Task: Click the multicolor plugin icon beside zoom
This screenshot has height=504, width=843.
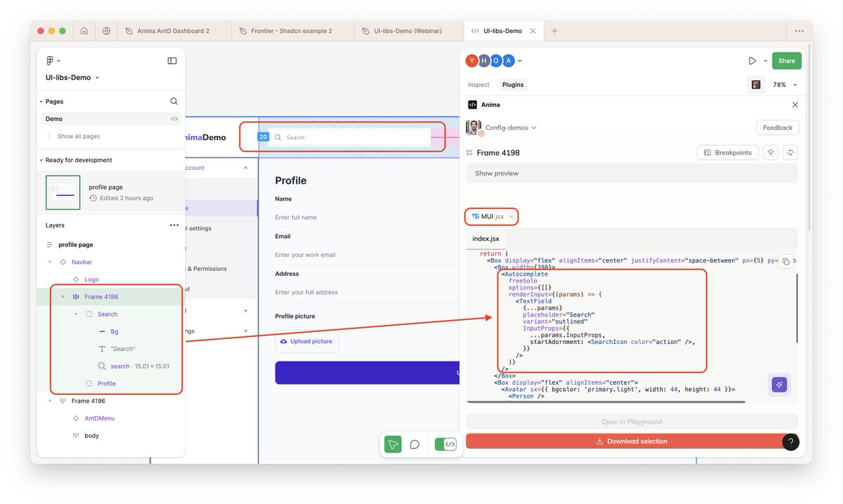Action: pos(757,84)
